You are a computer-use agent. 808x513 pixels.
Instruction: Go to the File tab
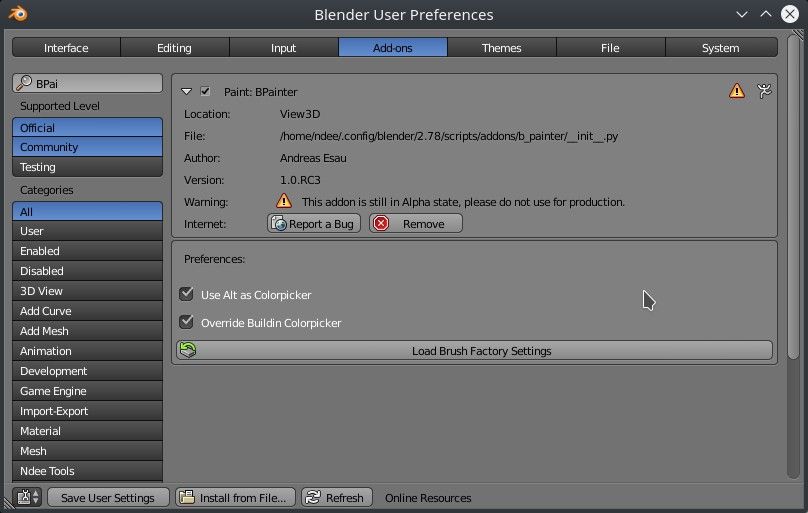(610, 48)
